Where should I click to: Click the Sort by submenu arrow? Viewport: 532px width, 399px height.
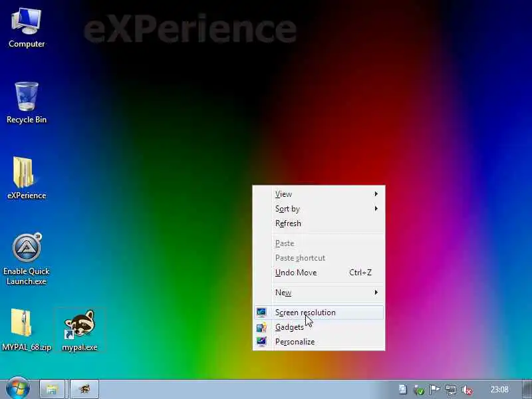(x=376, y=209)
